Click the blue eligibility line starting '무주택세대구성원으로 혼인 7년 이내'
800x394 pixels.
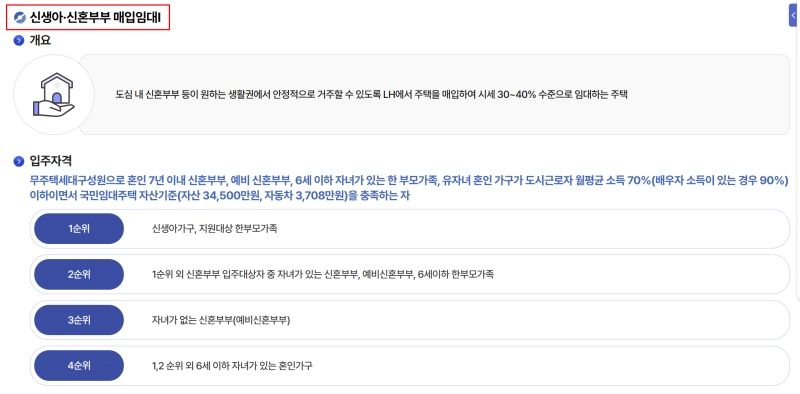tap(409, 181)
